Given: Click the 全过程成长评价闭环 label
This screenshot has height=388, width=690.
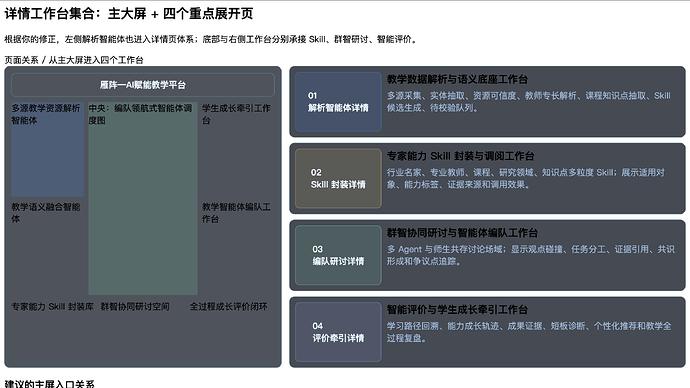Looking at the screenshot, I should pos(228,307).
